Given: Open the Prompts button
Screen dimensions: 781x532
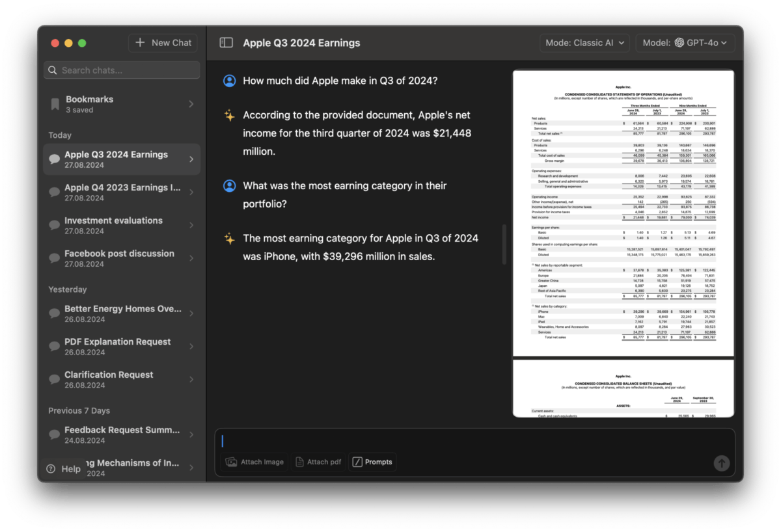Looking at the screenshot, I should coord(372,462).
